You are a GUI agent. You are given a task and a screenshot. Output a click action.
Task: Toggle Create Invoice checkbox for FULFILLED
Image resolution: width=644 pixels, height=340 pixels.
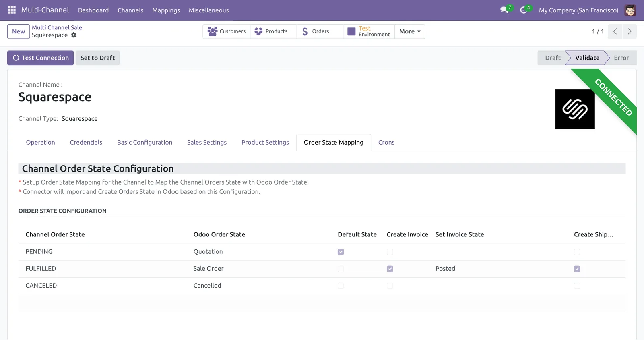(390, 269)
